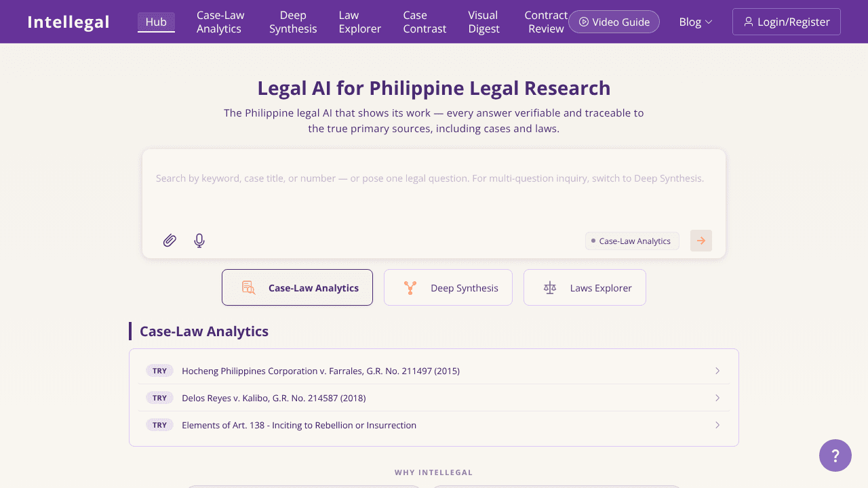Click the Case-Law Analytics section heading

pos(204,331)
